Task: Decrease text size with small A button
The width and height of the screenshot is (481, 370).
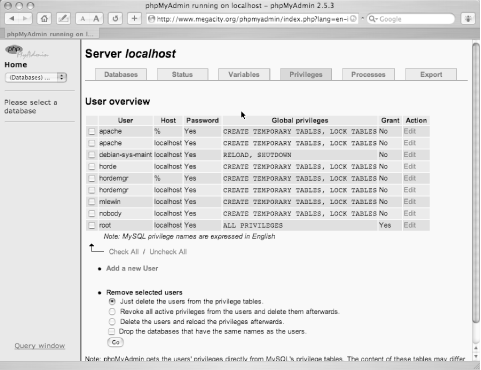Action: pos(83,19)
